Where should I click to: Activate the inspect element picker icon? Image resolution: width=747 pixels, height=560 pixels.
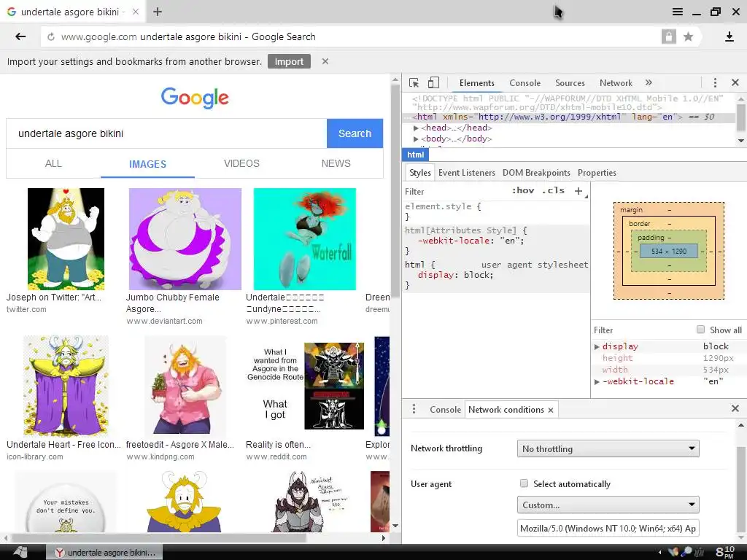pos(414,83)
